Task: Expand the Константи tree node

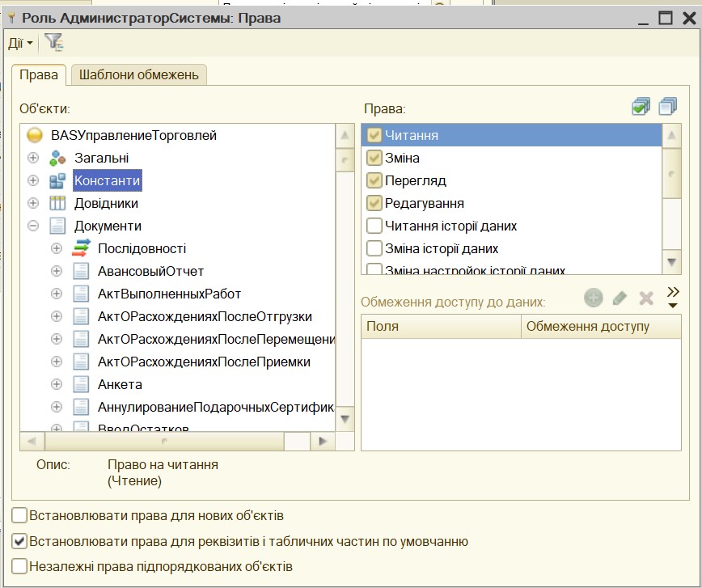Action: pyautogui.click(x=33, y=180)
